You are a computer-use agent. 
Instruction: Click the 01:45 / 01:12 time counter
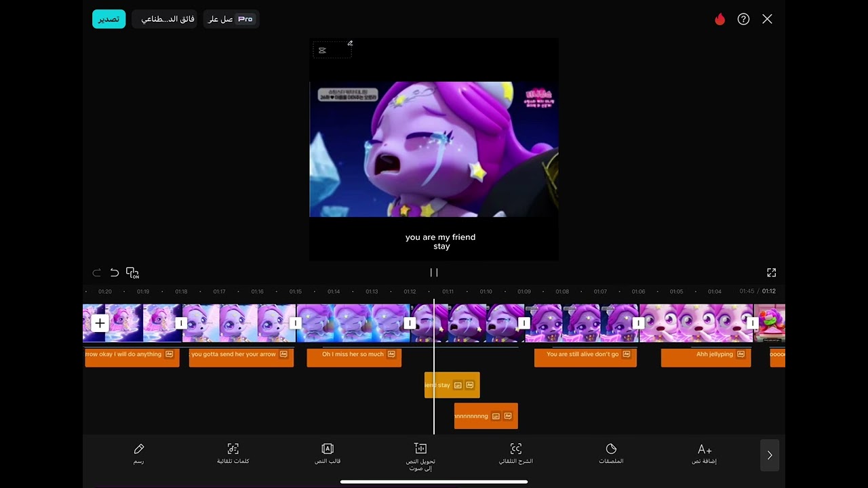757,291
